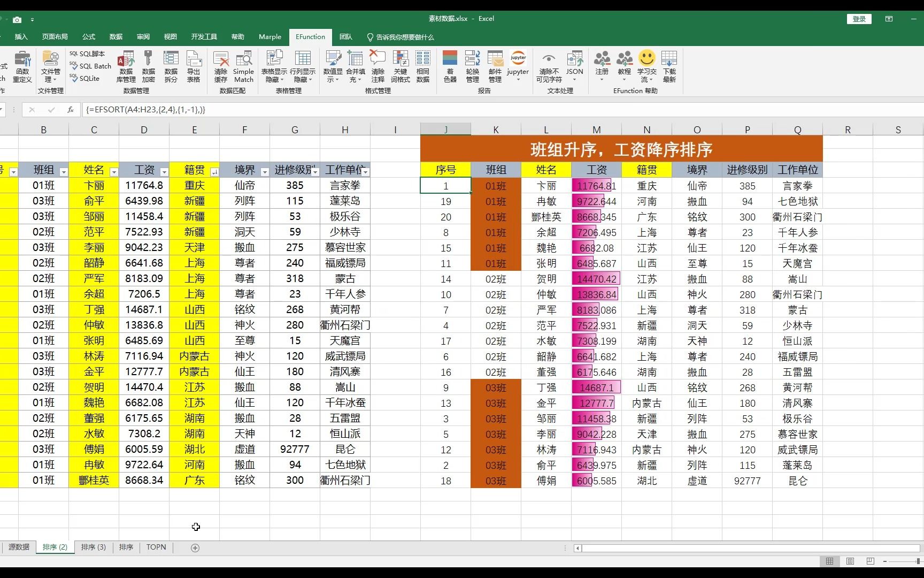This screenshot has width=924, height=578.
Task: Open the 着色器 color tool
Action: 450,66
